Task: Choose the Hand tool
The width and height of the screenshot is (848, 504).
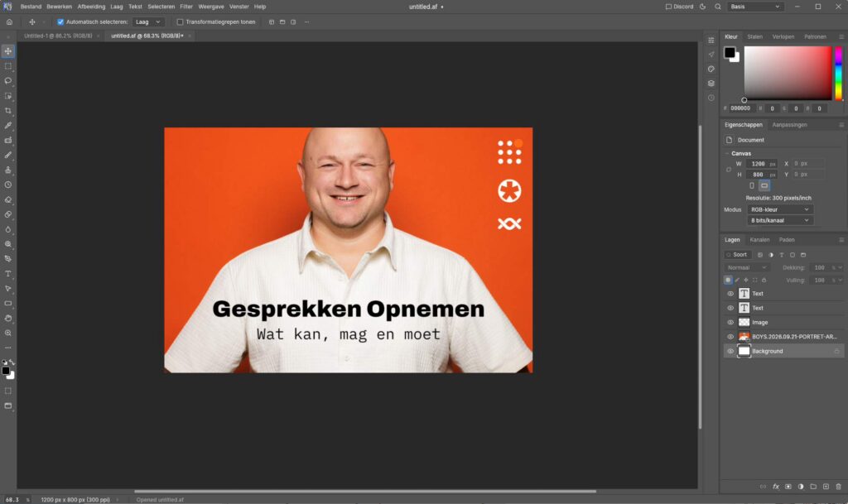Action: coord(8,318)
